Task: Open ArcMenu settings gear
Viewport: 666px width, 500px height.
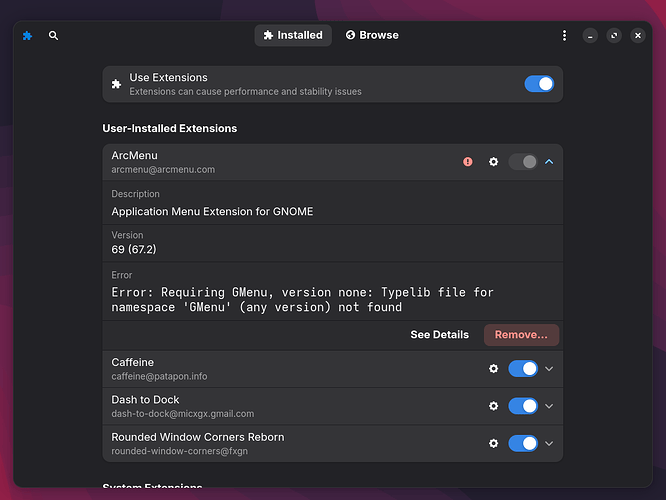Action: pos(493,162)
